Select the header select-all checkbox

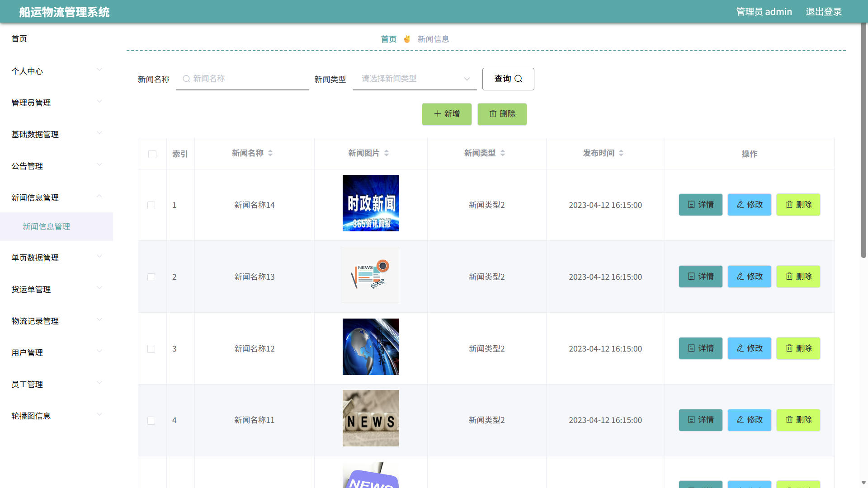point(152,154)
